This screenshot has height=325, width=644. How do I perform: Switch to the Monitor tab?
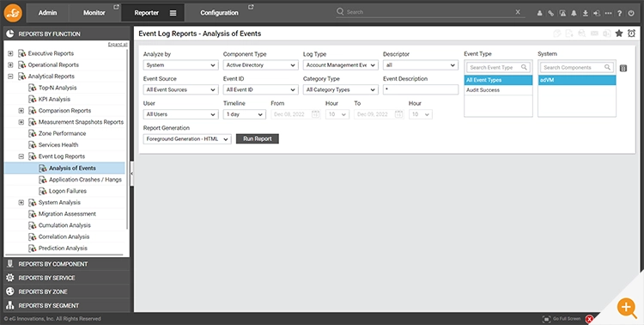(x=94, y=13)
